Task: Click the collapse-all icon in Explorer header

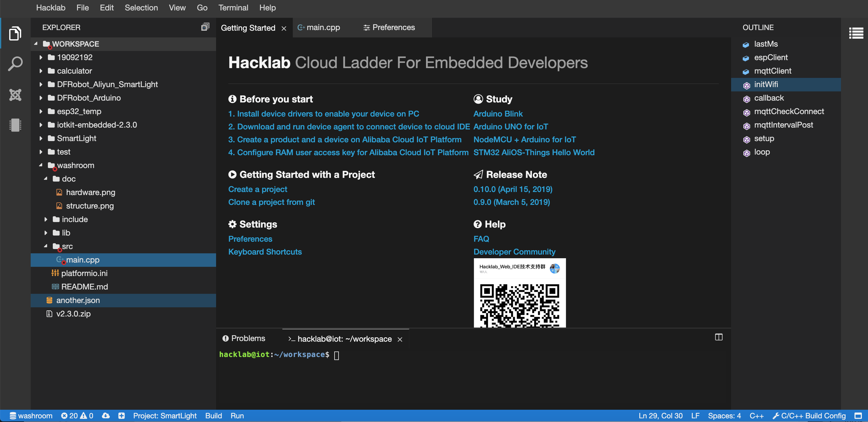Action: (x=205, y=27)
